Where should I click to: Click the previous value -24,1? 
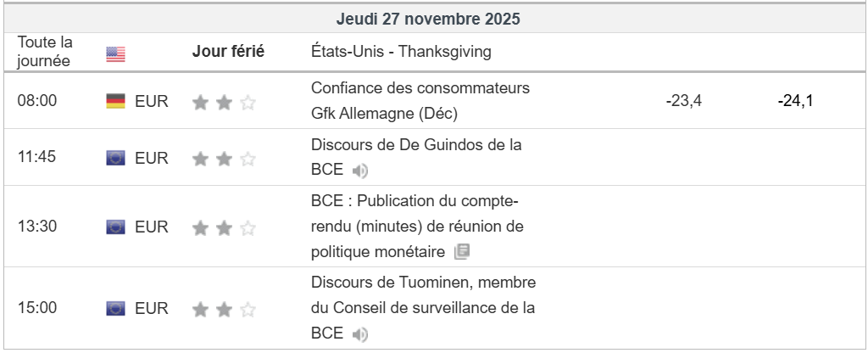coord(795,102)
